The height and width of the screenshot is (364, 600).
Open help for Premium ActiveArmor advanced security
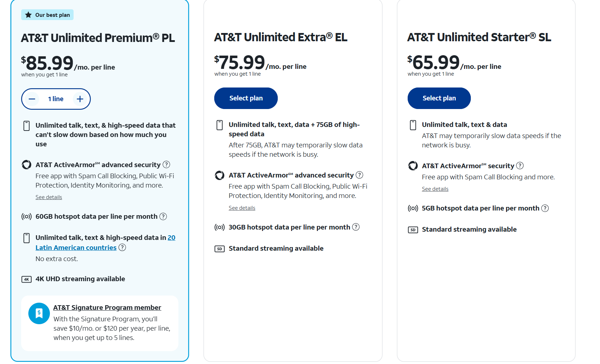click(x=166, y=165)
